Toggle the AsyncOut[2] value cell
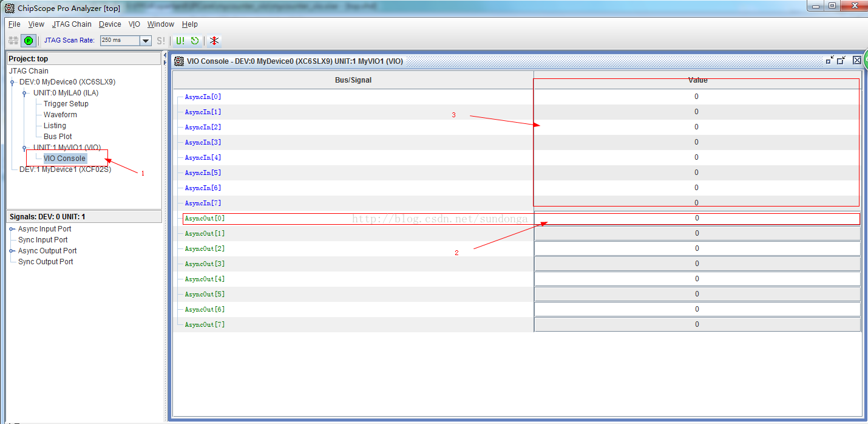This screenshot has height=424, width=868. coord(697,248)
